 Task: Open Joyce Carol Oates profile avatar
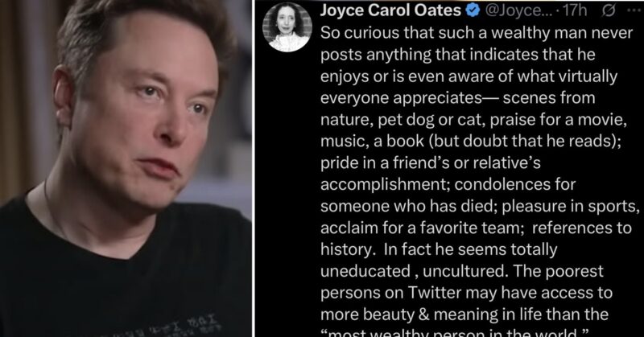point(287,27)
